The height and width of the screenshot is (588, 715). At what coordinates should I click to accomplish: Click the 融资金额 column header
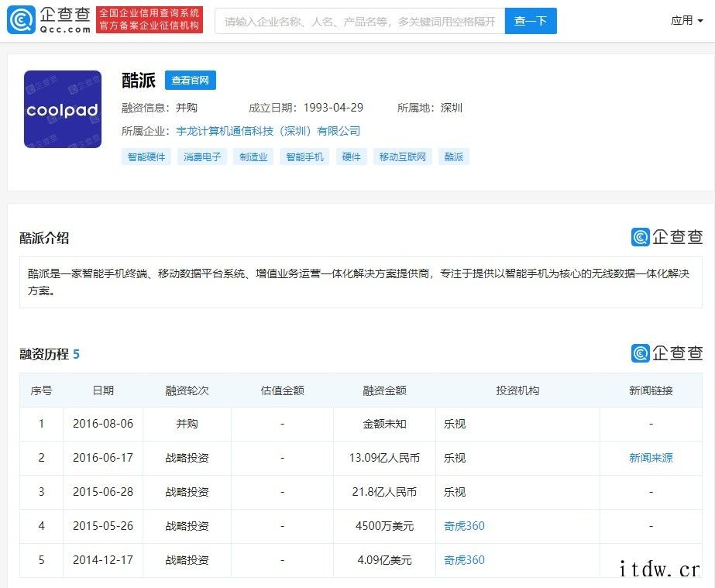pos(384,390)
